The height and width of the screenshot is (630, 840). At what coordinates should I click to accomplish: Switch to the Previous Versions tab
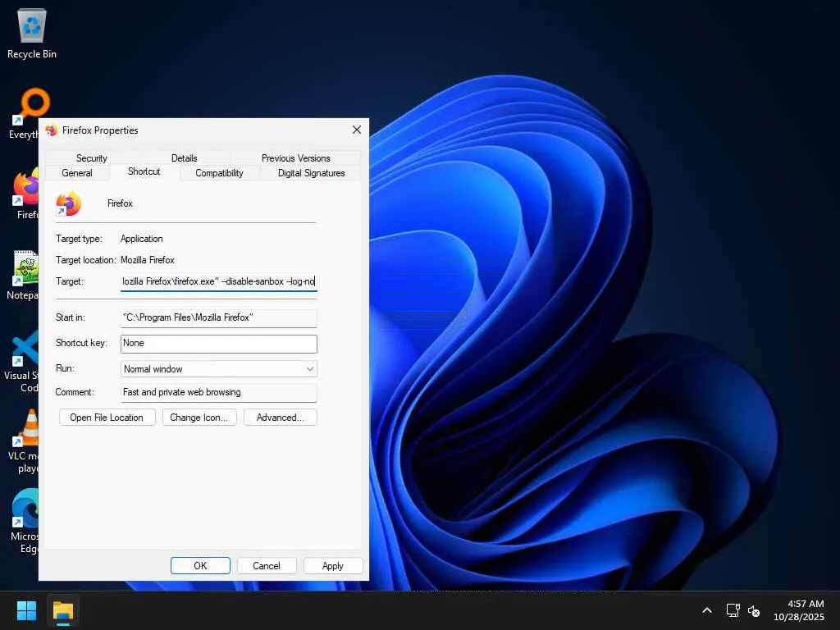(295, 158)
